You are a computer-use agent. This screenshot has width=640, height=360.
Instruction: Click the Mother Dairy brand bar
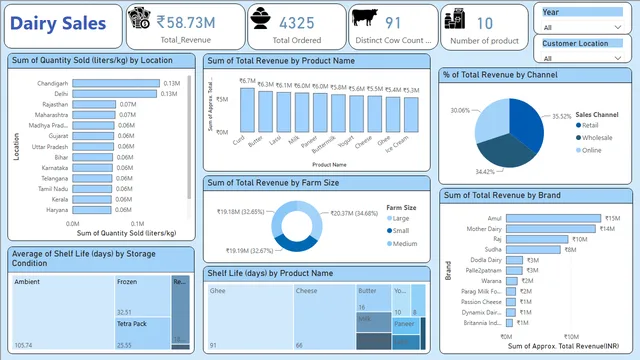click(551, 229)
